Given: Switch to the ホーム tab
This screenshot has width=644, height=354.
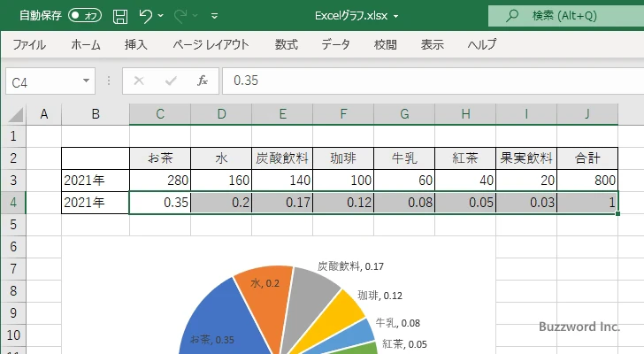Looking at the screenshot, I should pos(86,44).
